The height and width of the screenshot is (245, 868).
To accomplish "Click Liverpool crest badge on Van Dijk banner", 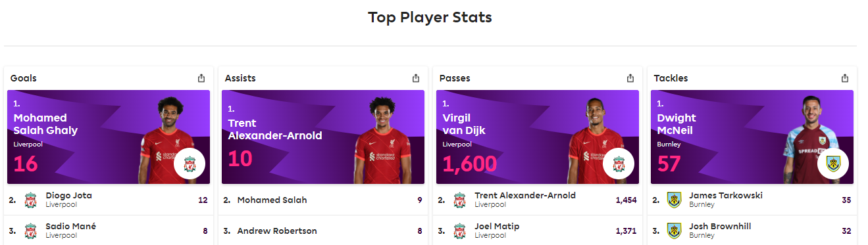I will click(619, 165).
